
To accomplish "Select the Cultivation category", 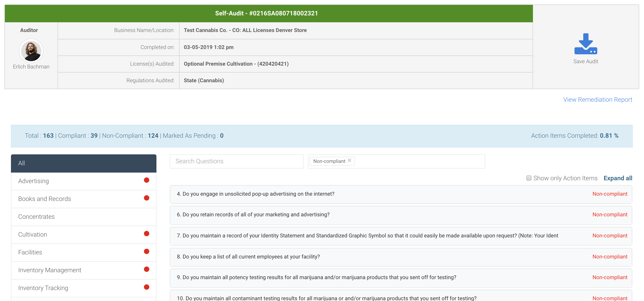I will coord(83,235).
